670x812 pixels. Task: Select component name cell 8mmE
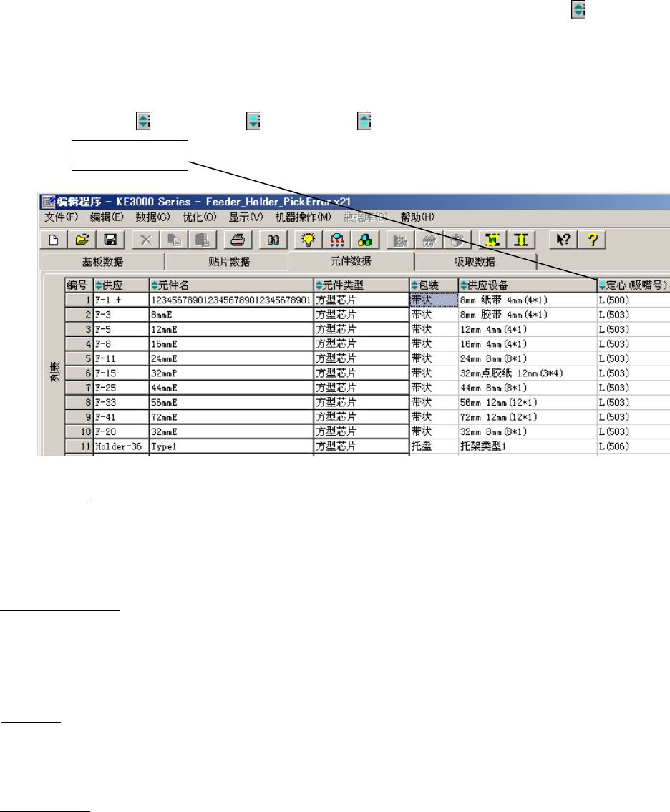[x=232, y=314]
